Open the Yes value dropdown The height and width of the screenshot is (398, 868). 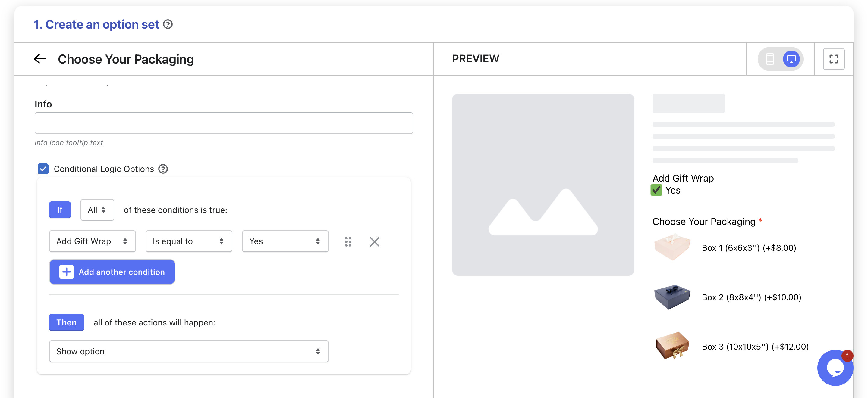(x=285, y=241)
